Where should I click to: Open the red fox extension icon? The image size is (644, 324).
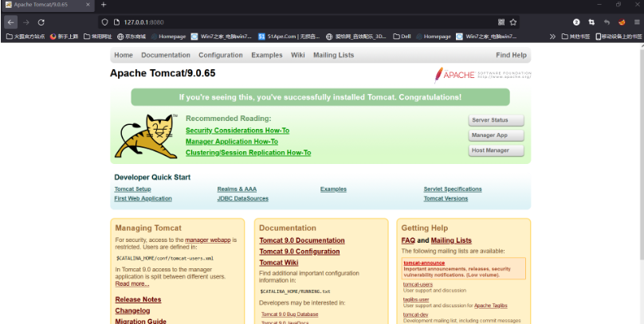tap(622, 22)
